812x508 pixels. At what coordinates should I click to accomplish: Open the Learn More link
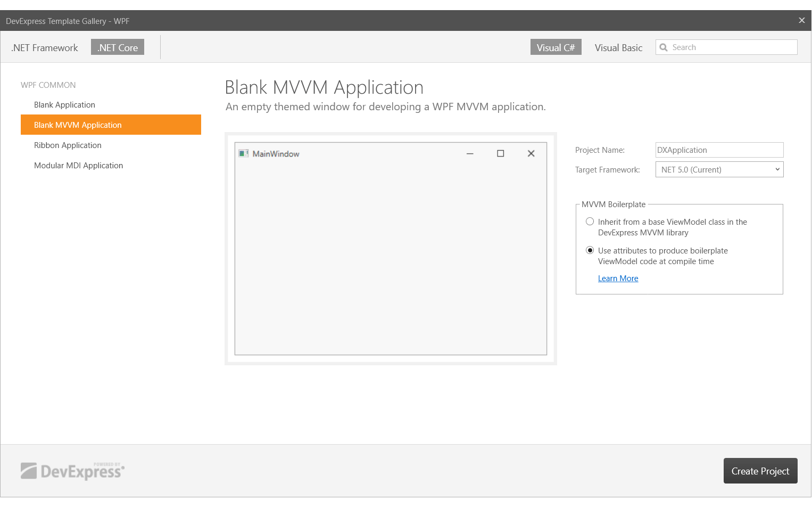coord(618,278)
